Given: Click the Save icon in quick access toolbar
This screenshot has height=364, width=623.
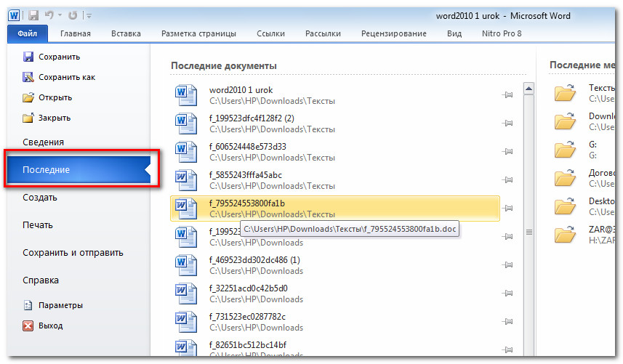Looking at the screenshot, I should [x=34, y=15].
